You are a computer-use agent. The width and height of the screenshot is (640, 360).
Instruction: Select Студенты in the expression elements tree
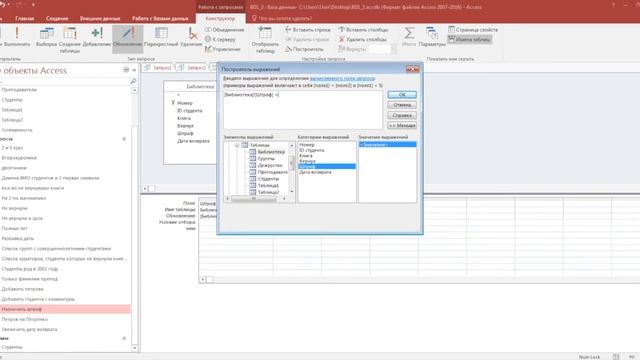[269, 179]
